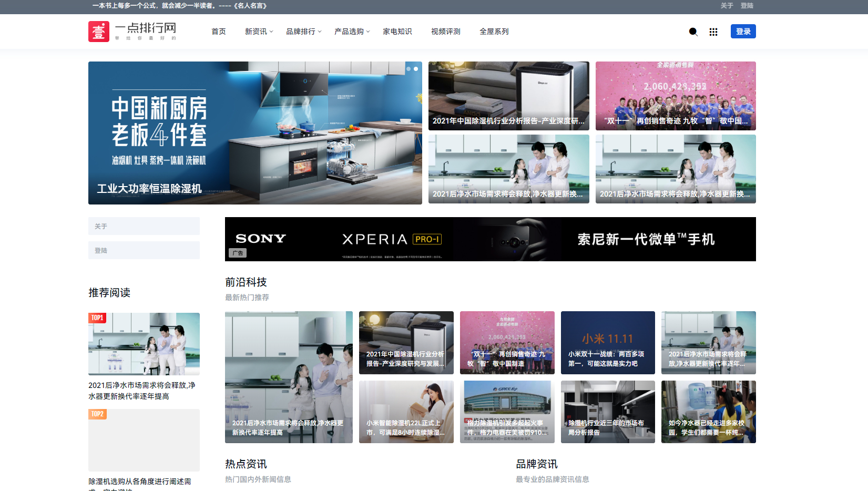This screenshot has height=491, width=868.
Task: Open 全屋系列 navigation item
Action: click(494, 32)
